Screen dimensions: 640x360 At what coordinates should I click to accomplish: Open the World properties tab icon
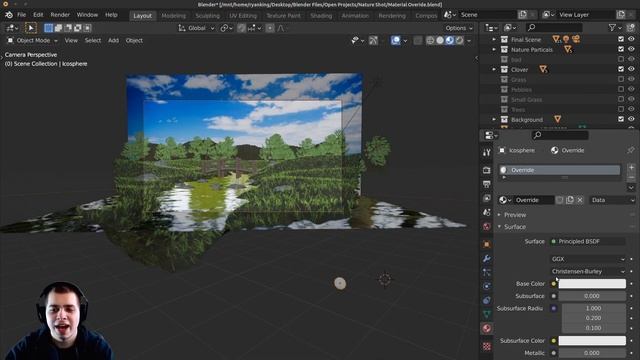pyautogui.click(x=486, y=227)
